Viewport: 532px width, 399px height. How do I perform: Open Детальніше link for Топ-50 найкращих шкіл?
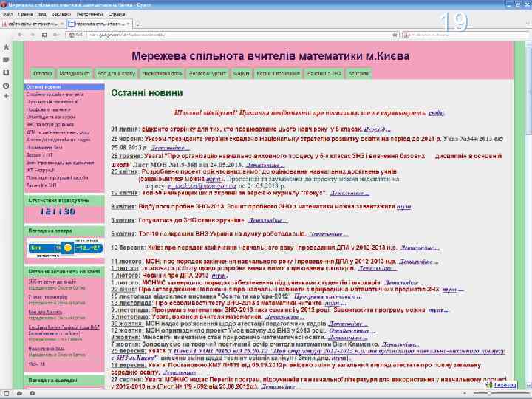click(x=349, y=193)
